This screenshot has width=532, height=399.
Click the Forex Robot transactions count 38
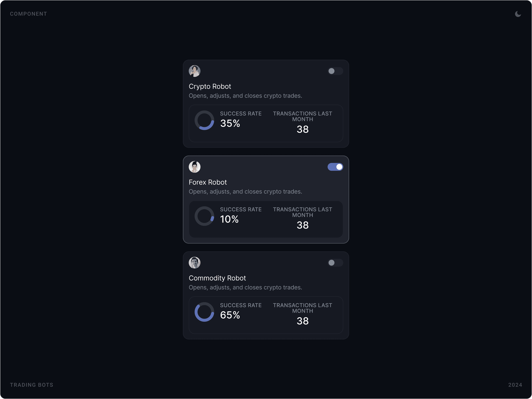click(302, 225)
